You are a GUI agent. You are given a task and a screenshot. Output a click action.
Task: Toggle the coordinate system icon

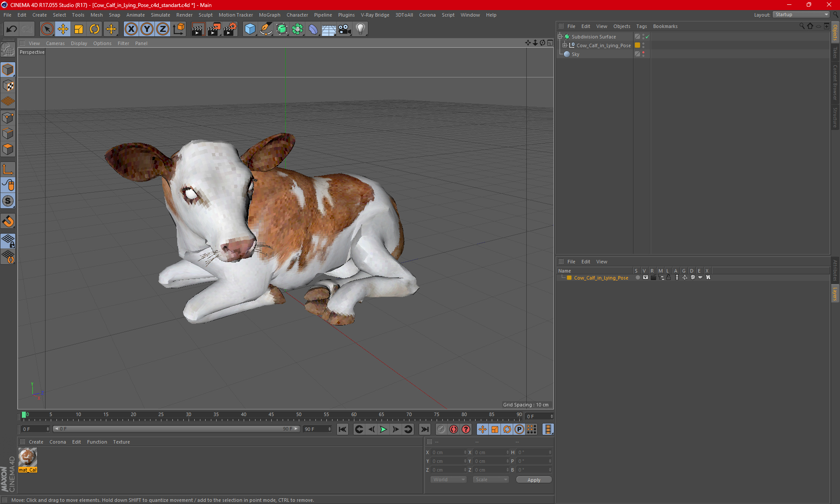click(178, 29)
